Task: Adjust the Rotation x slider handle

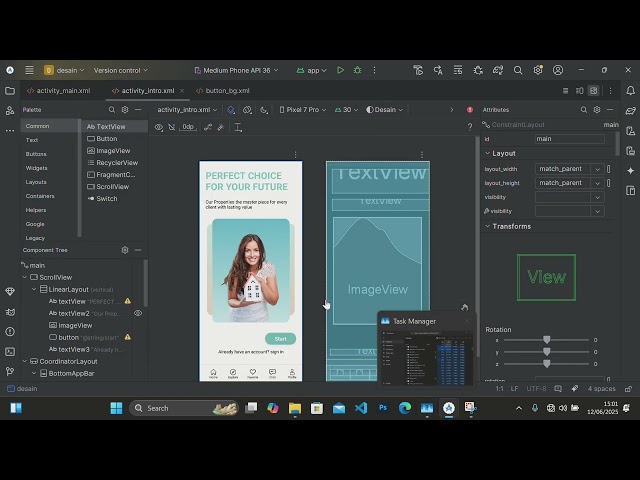Action: point(546,340)
